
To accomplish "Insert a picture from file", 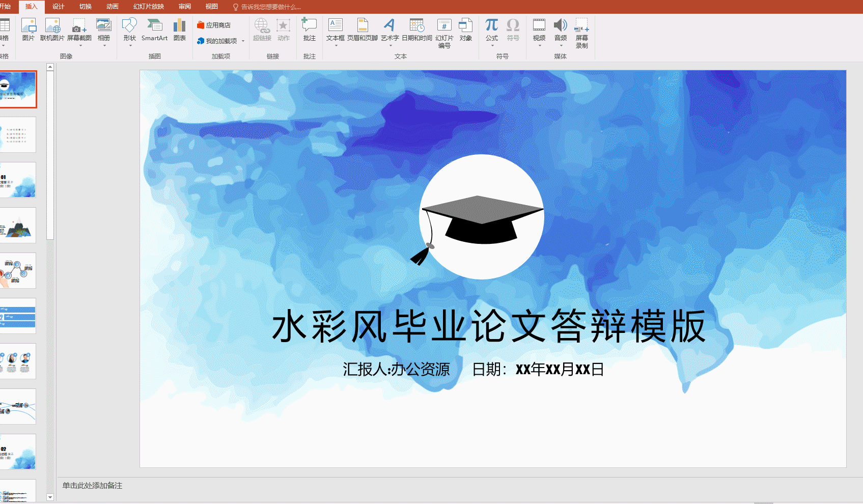I will (28, 31).
